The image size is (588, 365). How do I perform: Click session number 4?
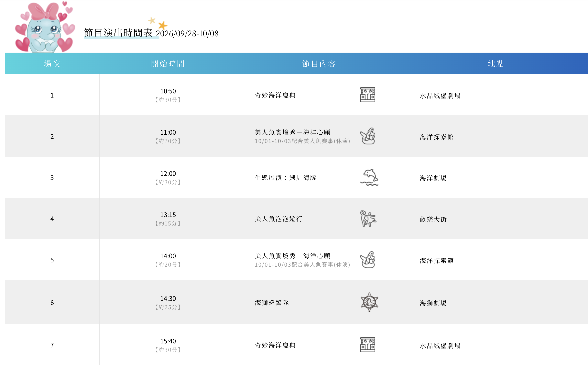[52, 219]
